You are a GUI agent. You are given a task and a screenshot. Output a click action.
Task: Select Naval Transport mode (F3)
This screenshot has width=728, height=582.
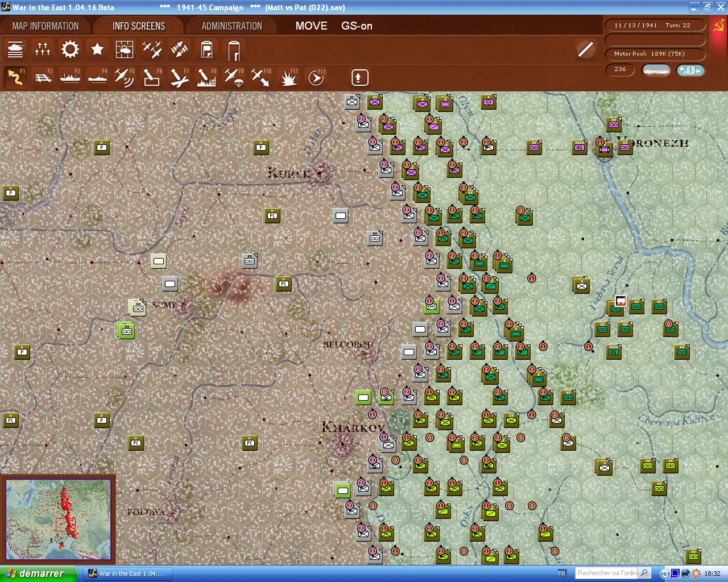pyautogui.click(x=70, y=77)
